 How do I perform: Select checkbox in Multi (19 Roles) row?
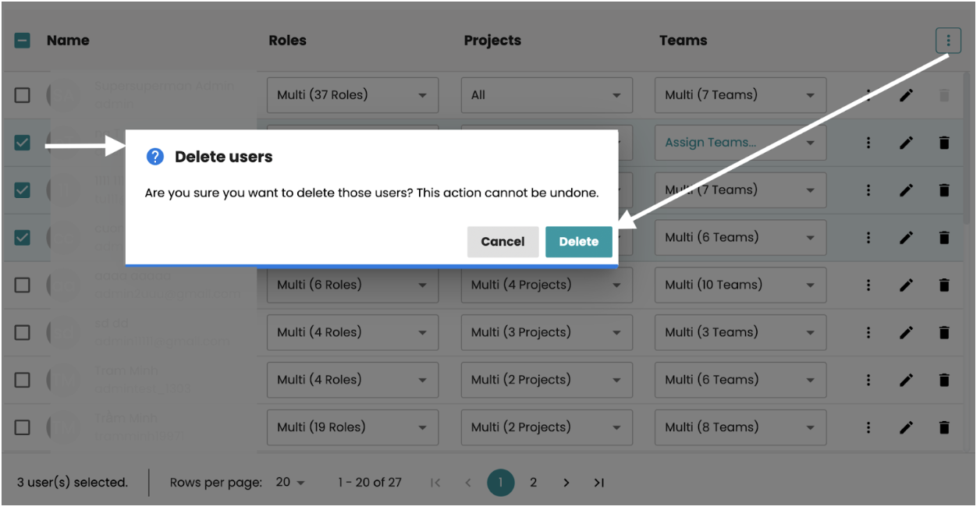[x=23, y=427]
